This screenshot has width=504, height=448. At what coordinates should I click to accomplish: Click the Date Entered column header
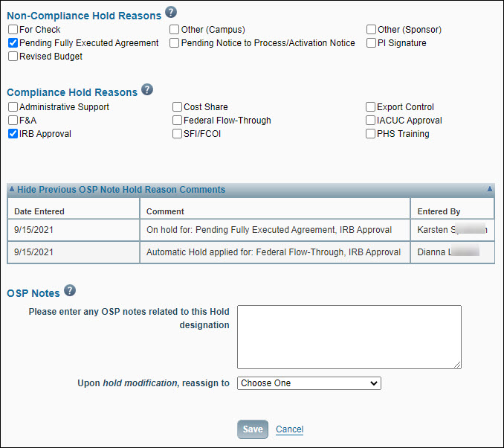pyautogui.click(x=39, y=212)
